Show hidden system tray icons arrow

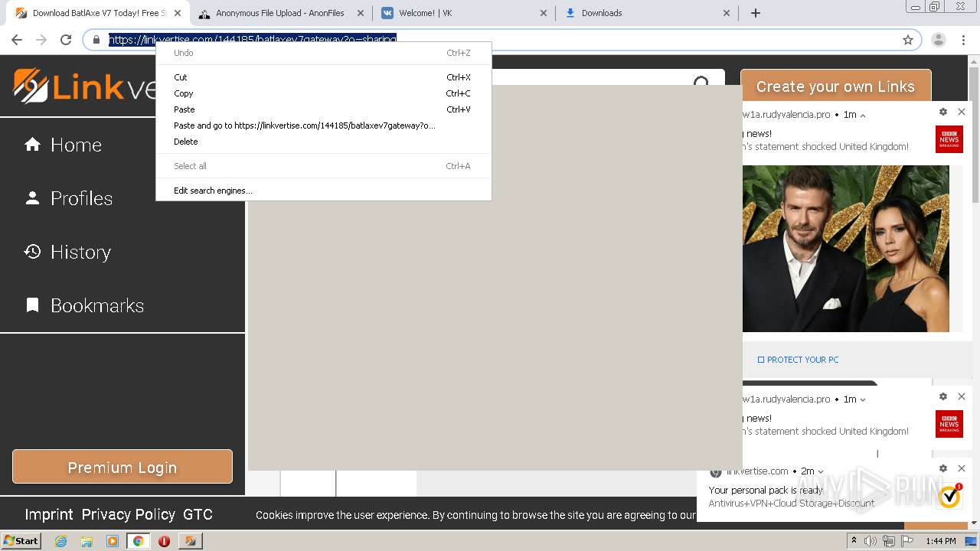(x=854, y=541)
